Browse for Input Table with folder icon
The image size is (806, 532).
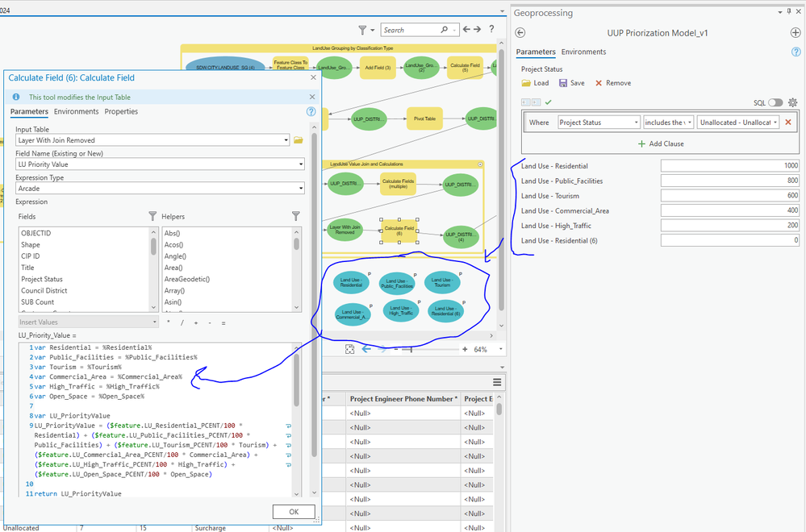299,140
